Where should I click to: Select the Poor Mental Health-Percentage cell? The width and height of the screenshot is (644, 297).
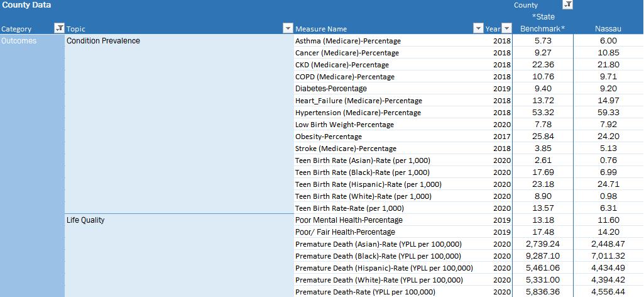(x=349, y=220)
